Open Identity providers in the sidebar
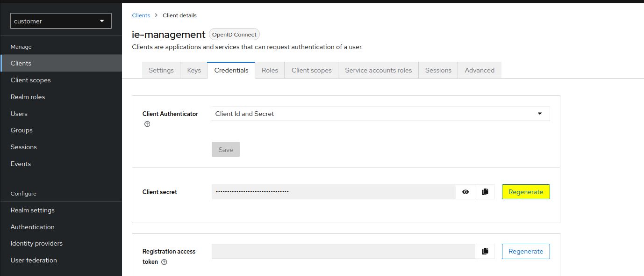The image size is (644, 276). (36, 243)
